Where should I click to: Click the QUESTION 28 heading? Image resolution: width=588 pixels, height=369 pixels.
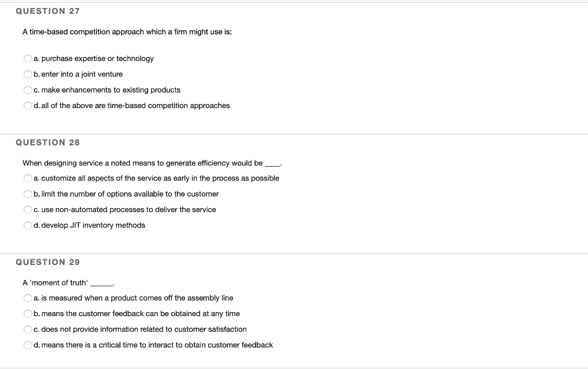(47, 142)
